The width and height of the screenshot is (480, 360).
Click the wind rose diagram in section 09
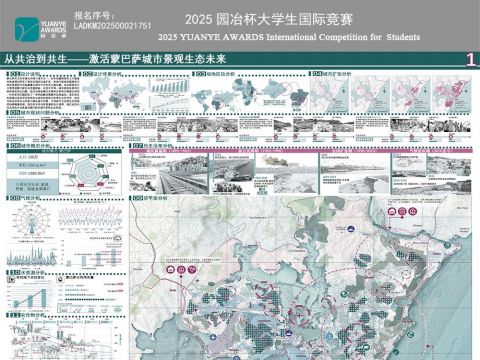point(32,220)
